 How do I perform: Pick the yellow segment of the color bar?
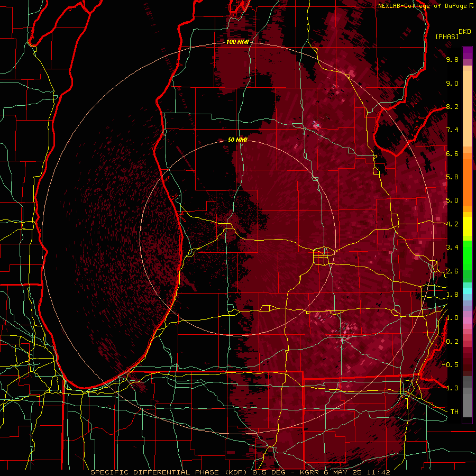pos(467,226)
